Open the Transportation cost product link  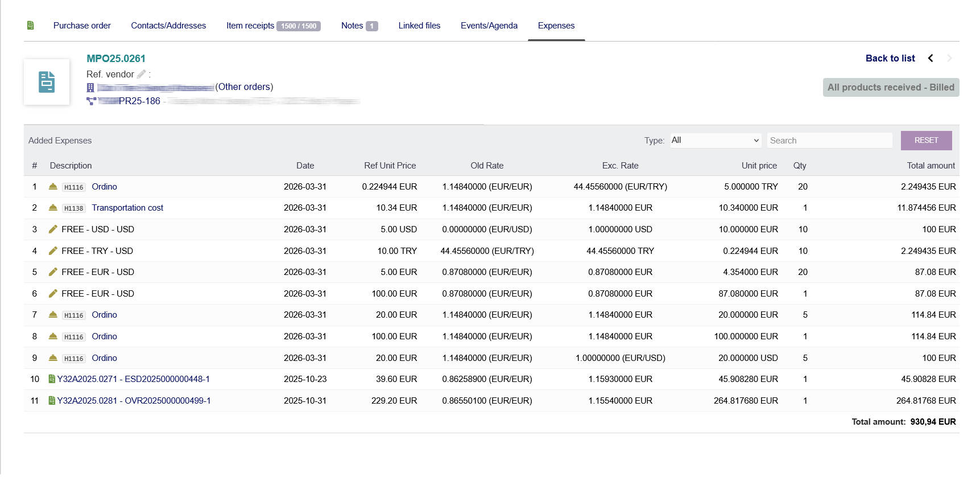[x=127, y=208]
